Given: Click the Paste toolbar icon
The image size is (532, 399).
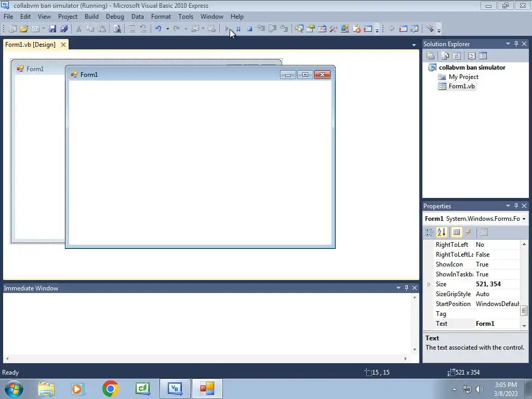Looking at the screenshot, I should [x=101, y=29].
